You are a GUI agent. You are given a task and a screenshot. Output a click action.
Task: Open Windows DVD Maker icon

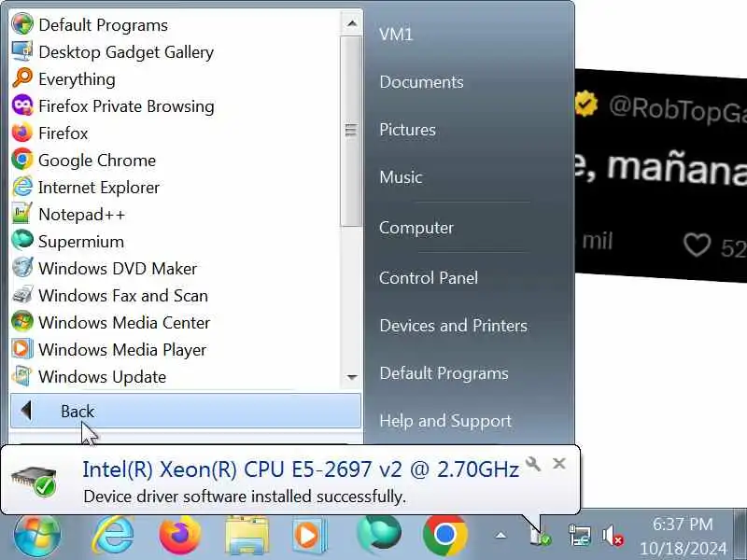click(21, 268)
